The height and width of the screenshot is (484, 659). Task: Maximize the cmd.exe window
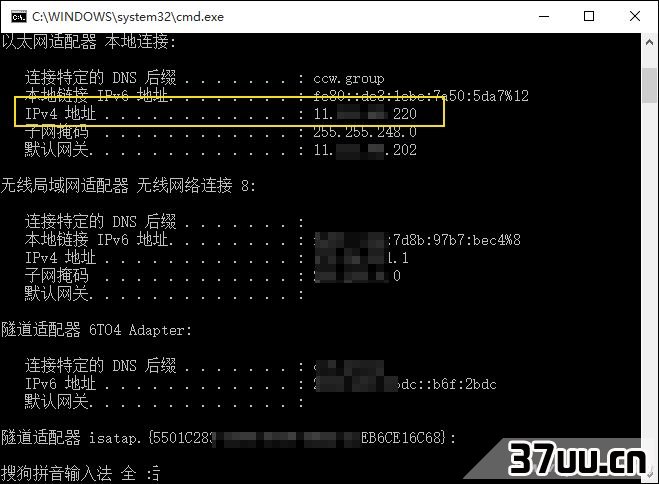tap(589, 16)
